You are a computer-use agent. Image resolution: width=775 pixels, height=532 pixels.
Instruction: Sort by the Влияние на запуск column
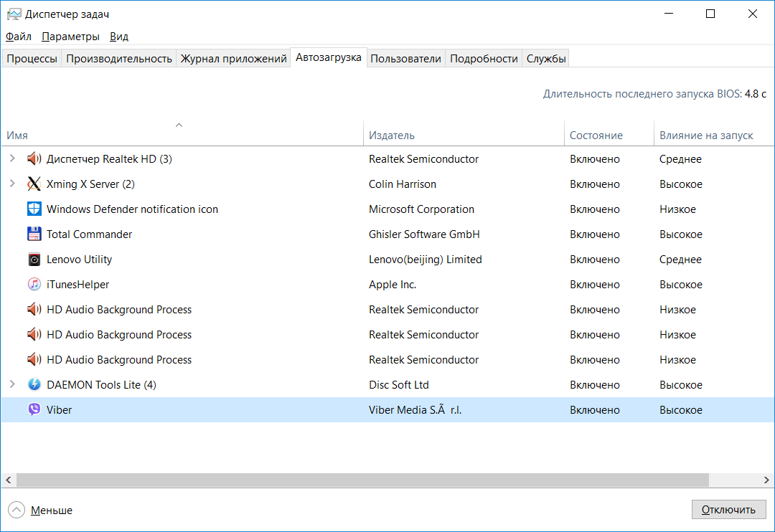click(706, 136)
